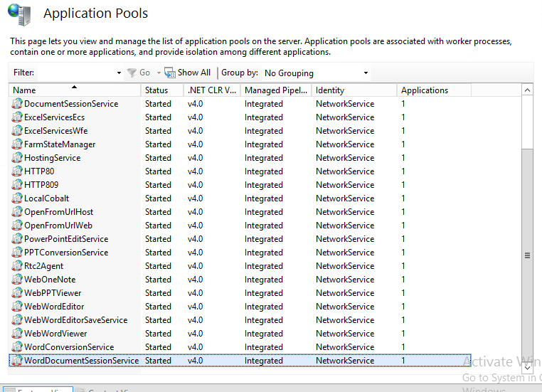
Task: Select the WordConversionService row
Action: (x=240, y=346)
